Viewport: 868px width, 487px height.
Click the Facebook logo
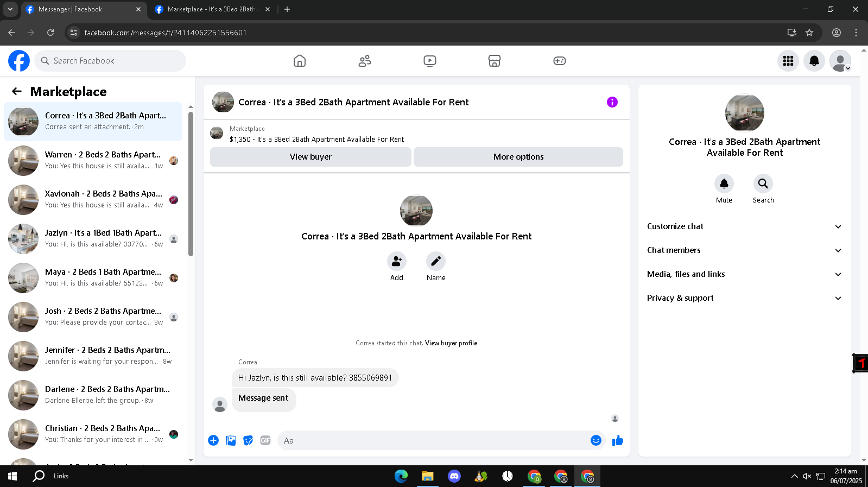pyautogui.click(x=19, y=61)
